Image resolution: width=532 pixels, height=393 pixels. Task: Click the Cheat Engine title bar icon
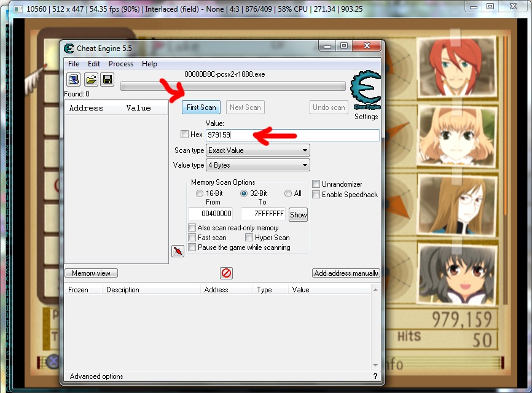click(x=69, y=49)
